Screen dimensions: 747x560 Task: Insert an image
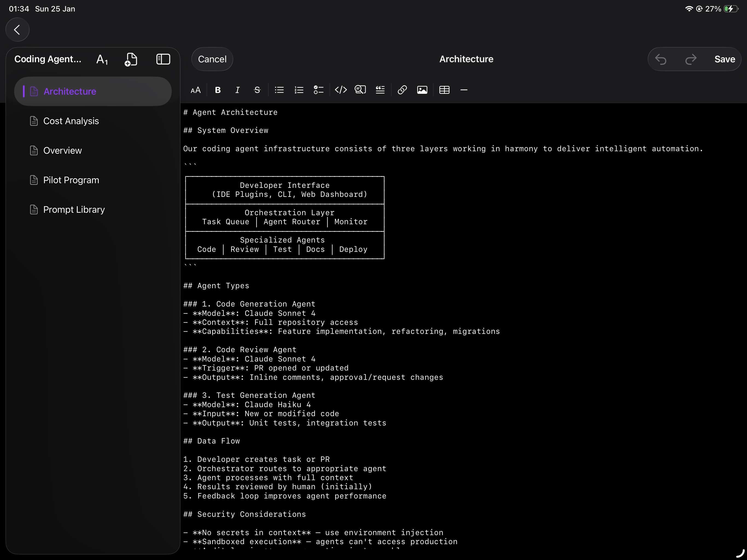coord(422,90)
